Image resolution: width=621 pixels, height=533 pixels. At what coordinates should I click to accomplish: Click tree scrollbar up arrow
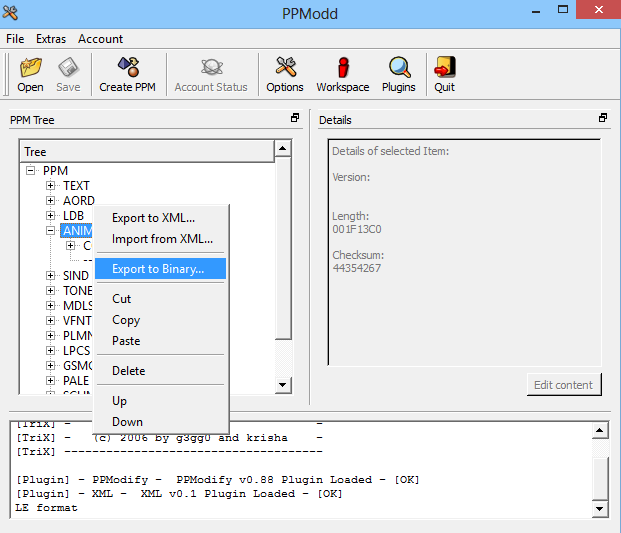[283, 148]
